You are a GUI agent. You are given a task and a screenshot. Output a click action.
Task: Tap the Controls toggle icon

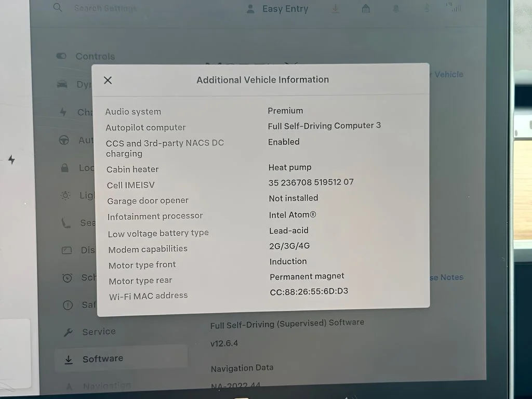61,56
